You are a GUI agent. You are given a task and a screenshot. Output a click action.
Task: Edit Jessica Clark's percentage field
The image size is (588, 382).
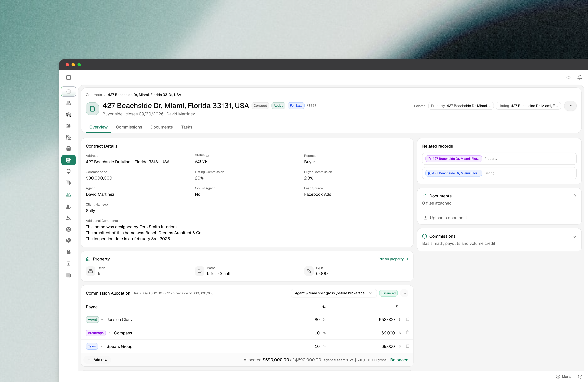317,319
